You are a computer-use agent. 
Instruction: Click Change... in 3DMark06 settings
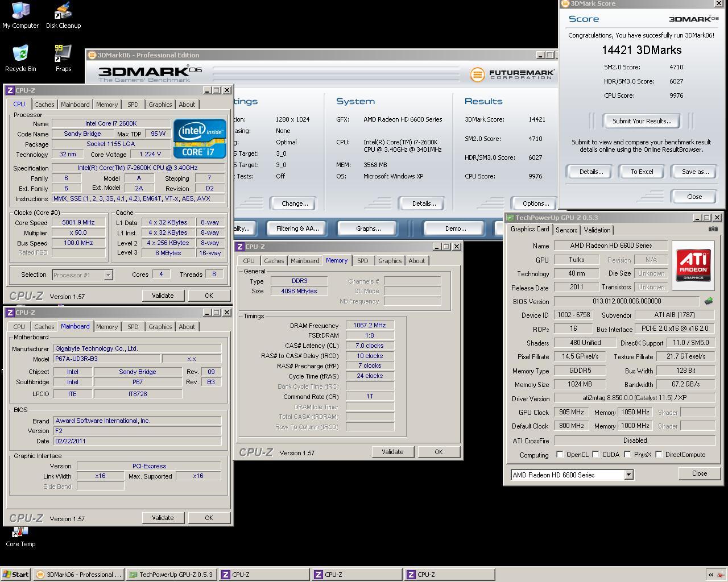click(x=295, y=203)
